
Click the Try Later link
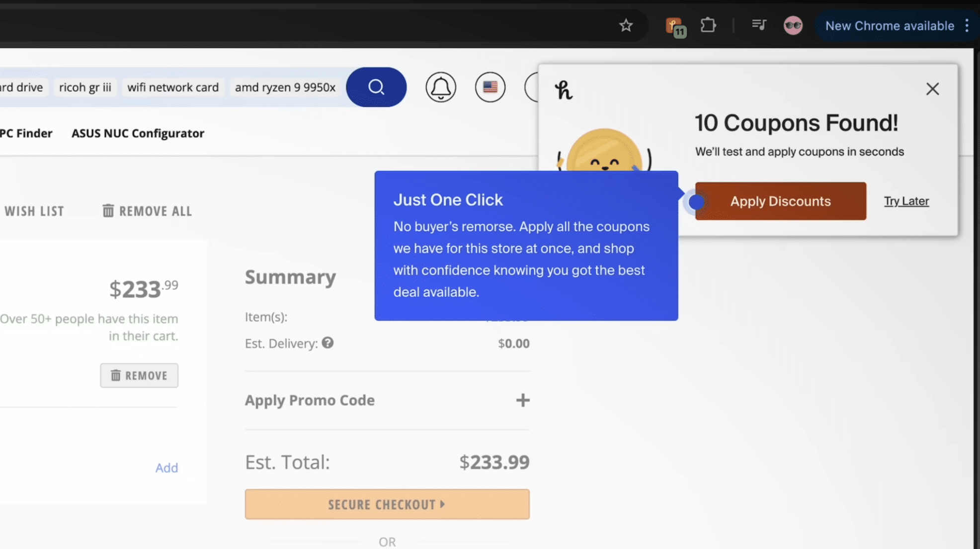906,201
